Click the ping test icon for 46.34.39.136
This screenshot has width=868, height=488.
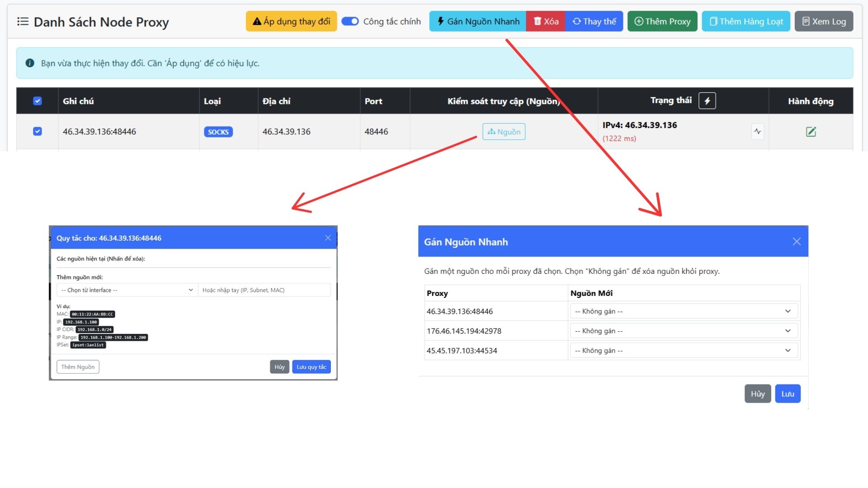[758, 131]
